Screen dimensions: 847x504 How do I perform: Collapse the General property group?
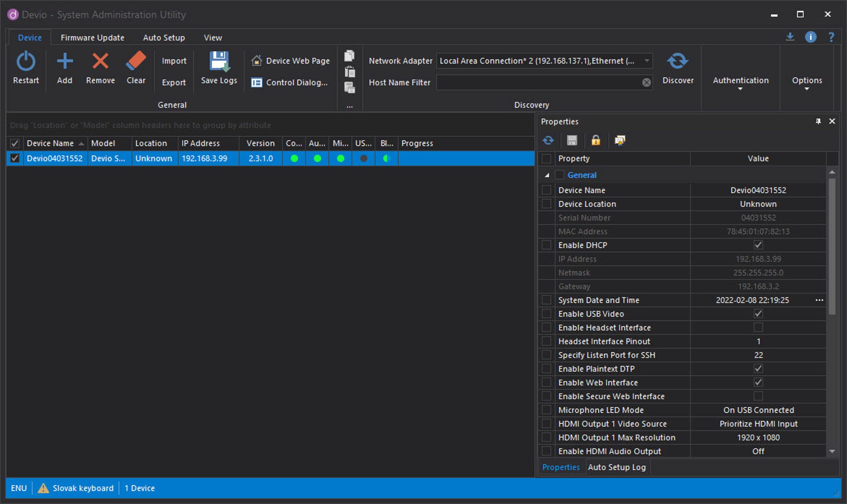pos(547,175)
